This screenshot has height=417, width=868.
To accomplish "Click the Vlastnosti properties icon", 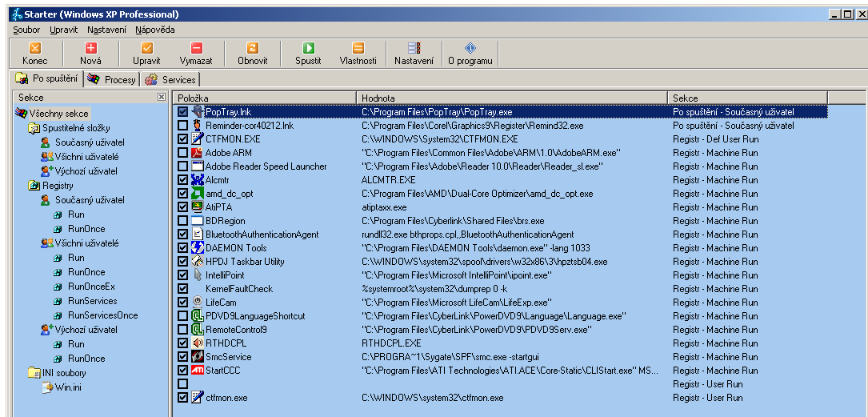I will 358,48.
